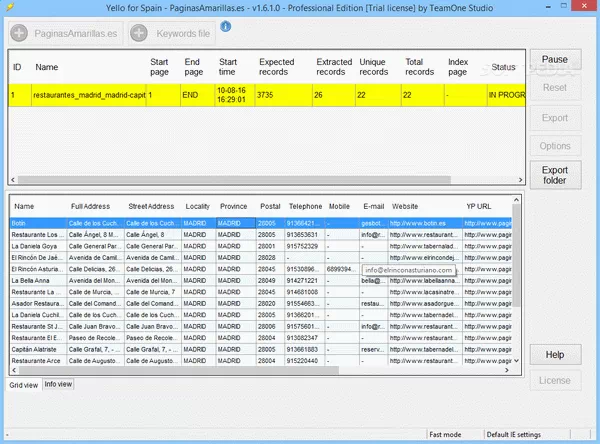This screenshot has height=444, width=600.
Task: Click the plus icon beside Keywords file
Action: pos(138,33)
